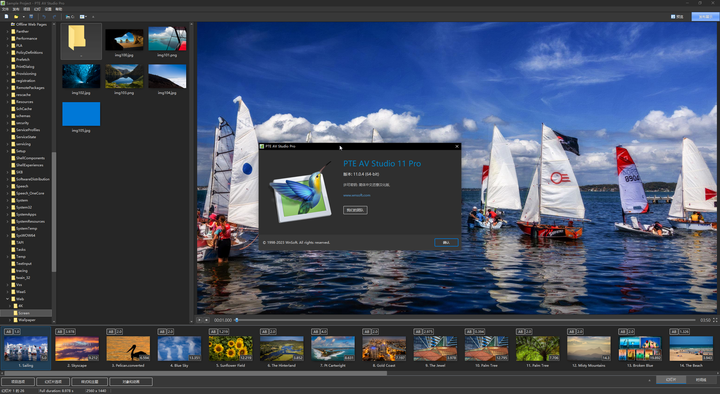The image size is (720, 394).
Task: Select the parent folder thumbnail in file list
Action: (x=81, y=41)
